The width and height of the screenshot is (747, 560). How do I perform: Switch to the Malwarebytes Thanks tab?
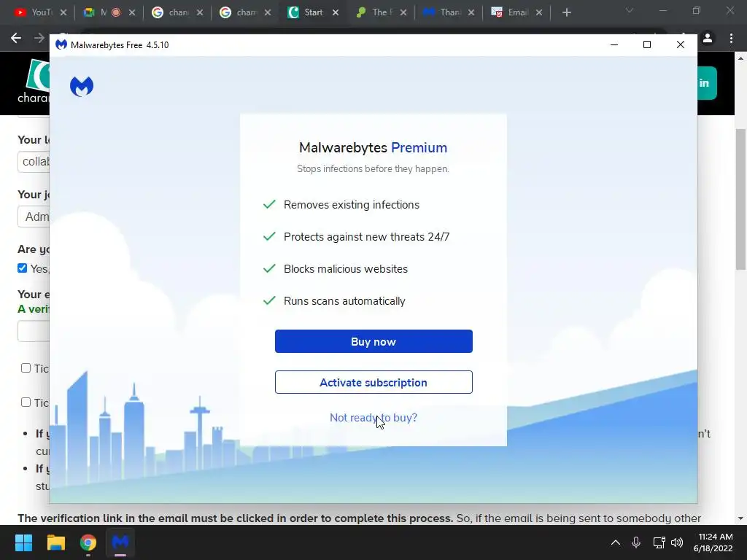point(442,12)
